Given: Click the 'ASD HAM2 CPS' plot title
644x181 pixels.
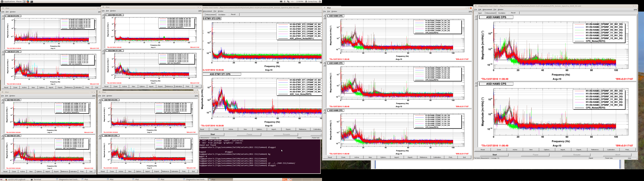Looking at the screenshot, I should click(x=496, y=17).
